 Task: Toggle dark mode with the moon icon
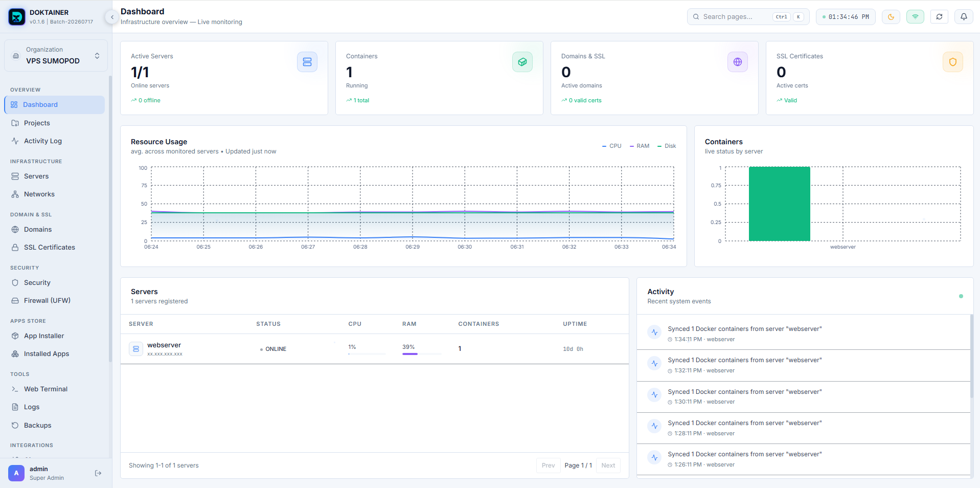coord(891,17)
